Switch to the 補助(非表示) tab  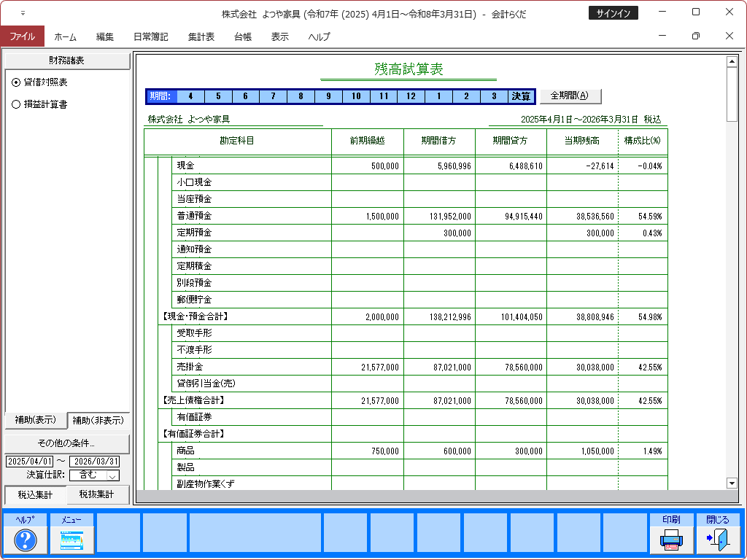point(98,420)
